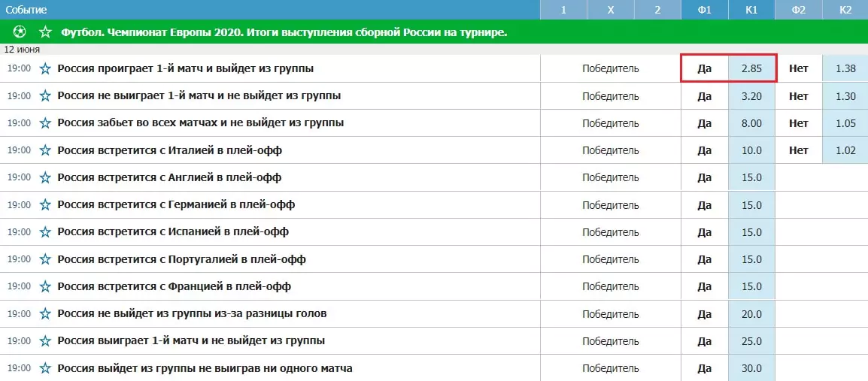The image size is (868, 381).
Task: Star the 'встретится с Испанией' row
Action: [x=45, y=231]
